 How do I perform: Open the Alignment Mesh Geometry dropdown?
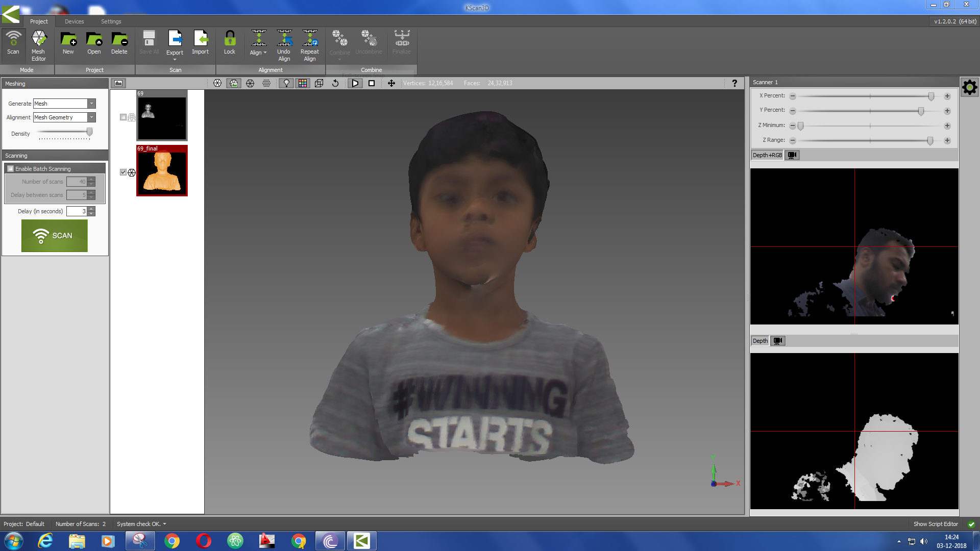tap(91, 117)
